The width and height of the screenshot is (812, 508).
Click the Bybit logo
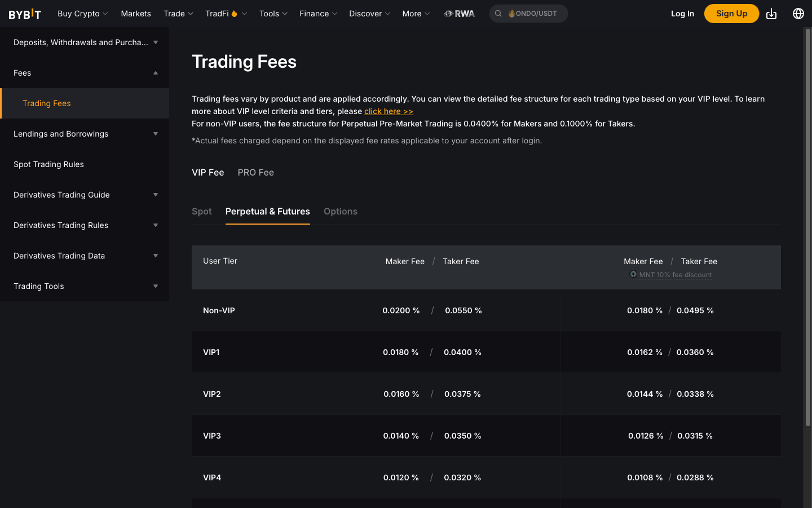pos(25,14)
